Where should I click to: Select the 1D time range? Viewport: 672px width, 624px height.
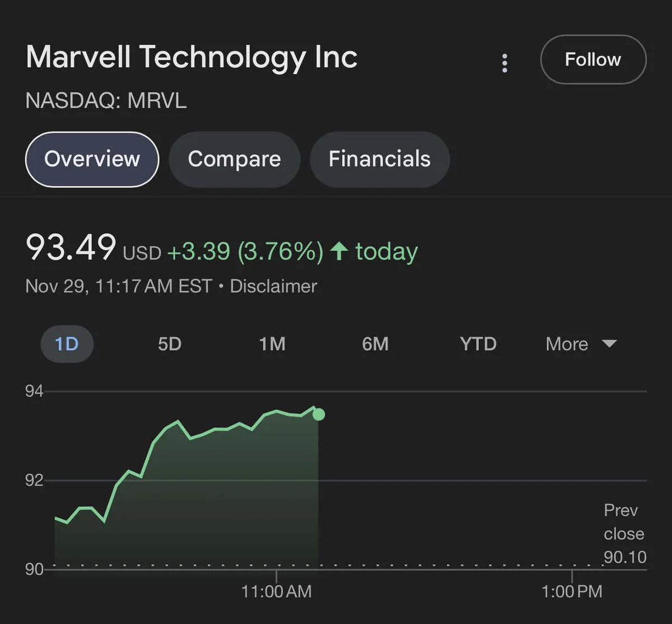67,343
